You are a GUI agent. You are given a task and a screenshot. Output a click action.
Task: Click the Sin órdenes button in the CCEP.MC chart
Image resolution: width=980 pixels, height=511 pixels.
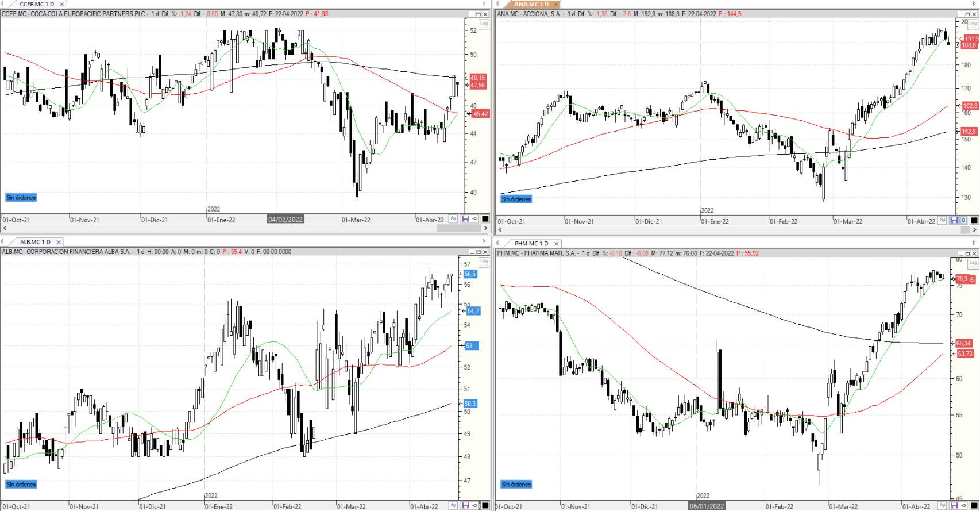(x=21, y=198)
